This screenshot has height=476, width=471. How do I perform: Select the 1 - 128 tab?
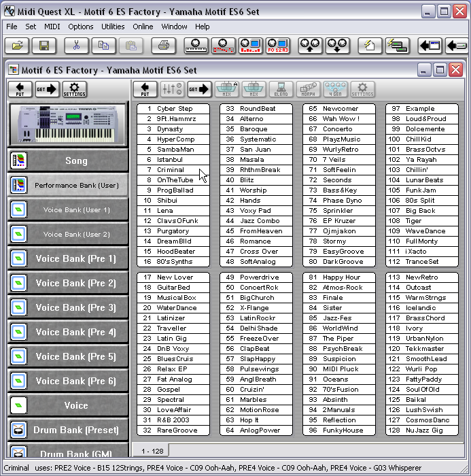[x=152, y=451]
